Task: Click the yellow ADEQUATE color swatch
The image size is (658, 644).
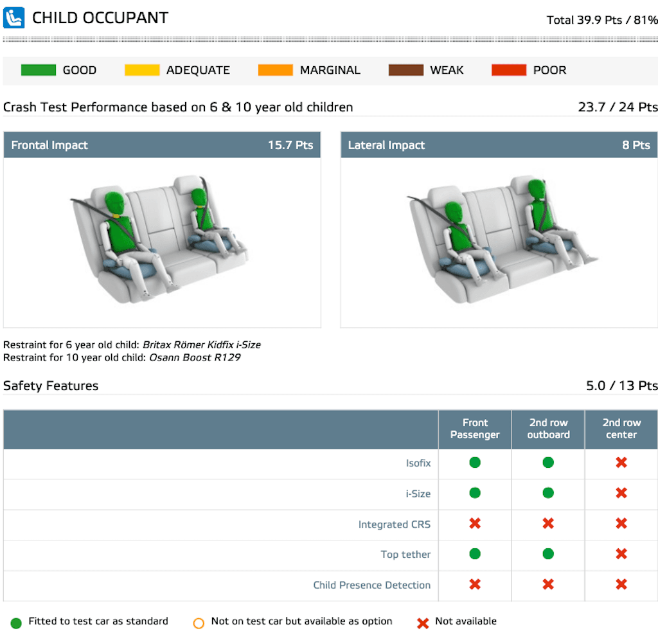Action: (142, 70)
